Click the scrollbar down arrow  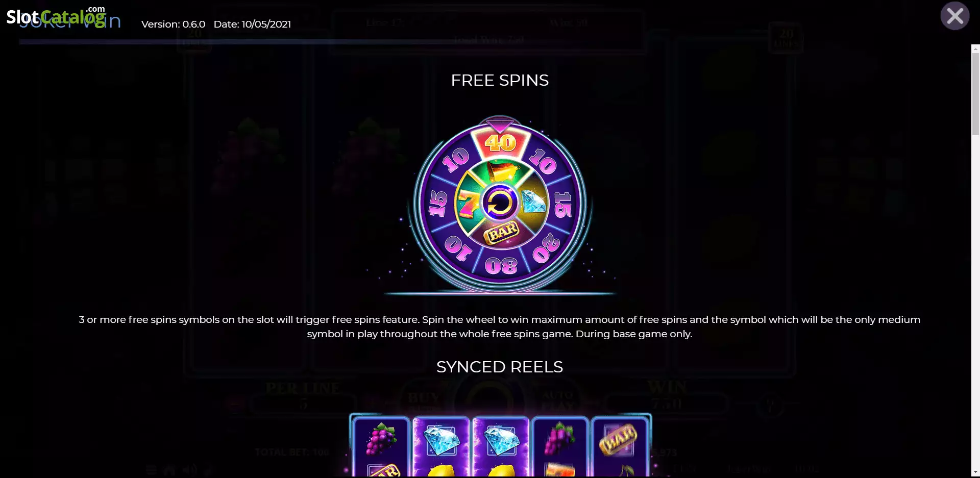(x=975, y=472)
